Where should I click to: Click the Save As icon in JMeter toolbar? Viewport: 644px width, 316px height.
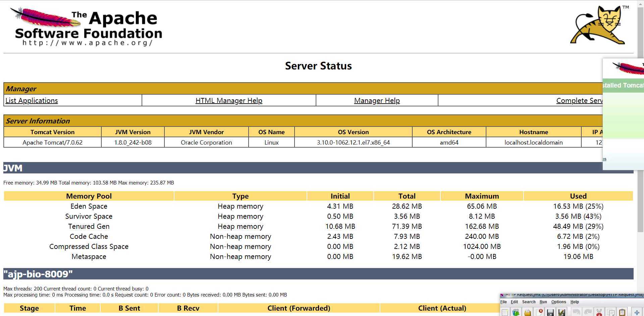pos(562,312)
